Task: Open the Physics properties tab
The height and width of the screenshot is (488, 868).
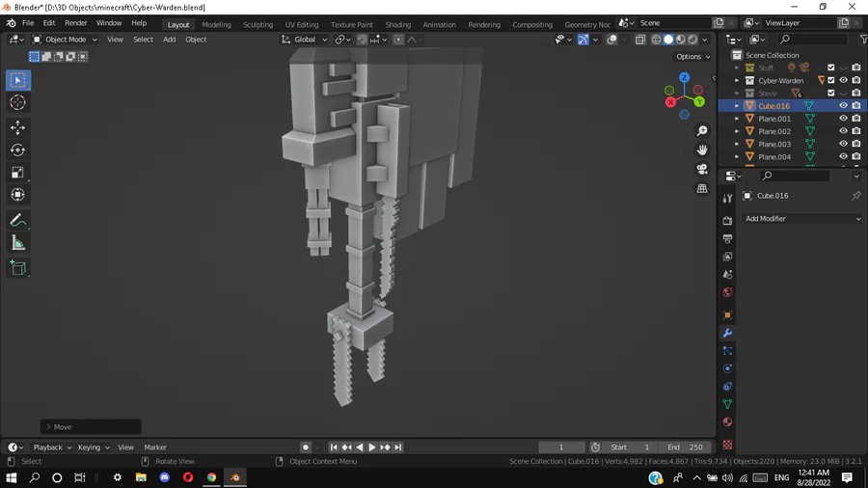Action: pos(727,368)
